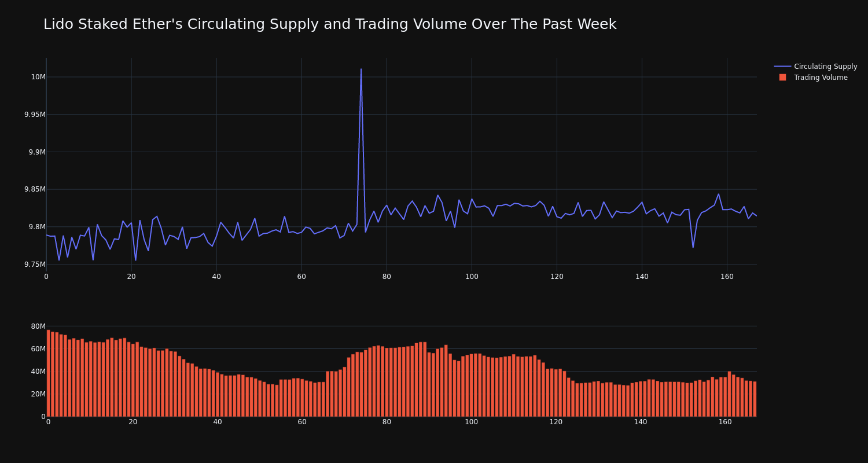This screenshot has height=463, width=868.
Task: Click the blue Circulating Supply legend line
Action: point(782,67)
